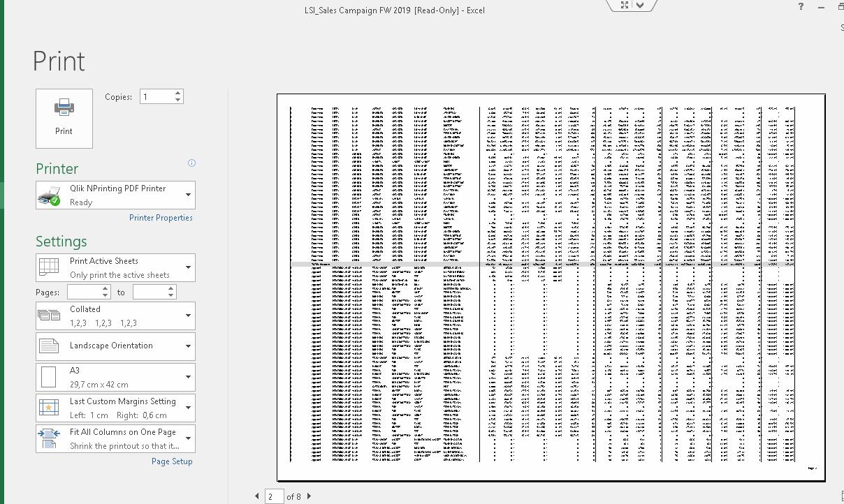Open Printer Properties
This screenshot has width=844, height=504.
(161, 217)
